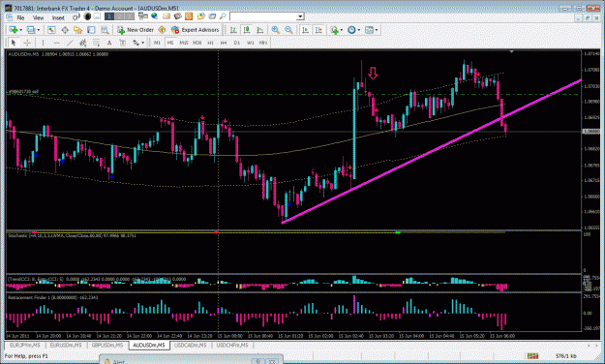Open the GBPUSDm,M5 chart tab
Viewport: 605px width, 364px height.
(107, 345)
